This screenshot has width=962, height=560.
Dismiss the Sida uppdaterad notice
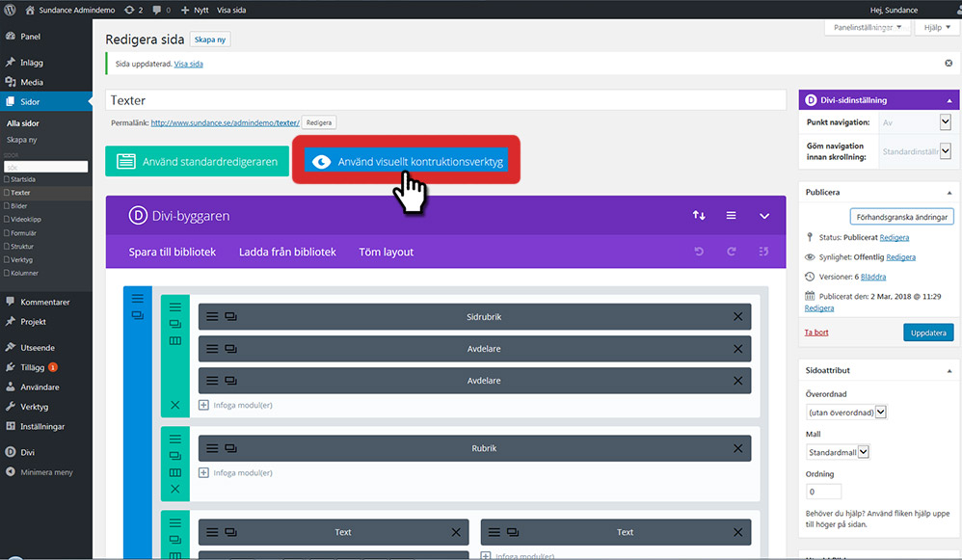(x=949, y=64)
